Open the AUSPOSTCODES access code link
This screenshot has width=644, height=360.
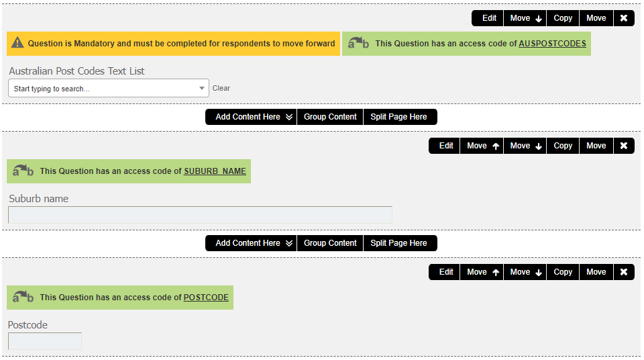click(x=552, y=43)
